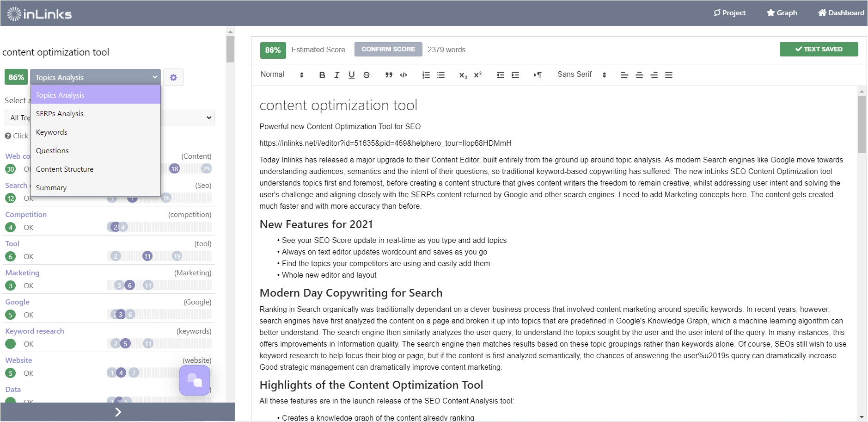Open settings gear next to Topics Analysis
This screenshot has height=422, width=868.
tap(173, 77)
